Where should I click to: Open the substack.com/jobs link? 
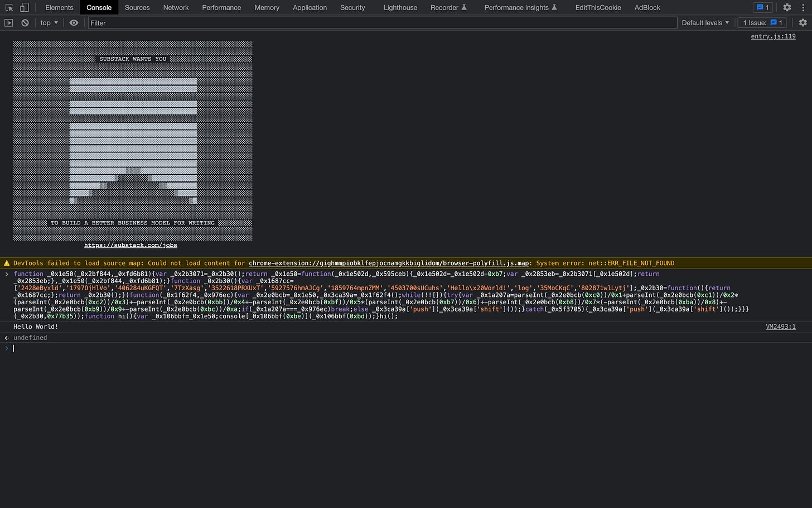(x=130, y=245)
